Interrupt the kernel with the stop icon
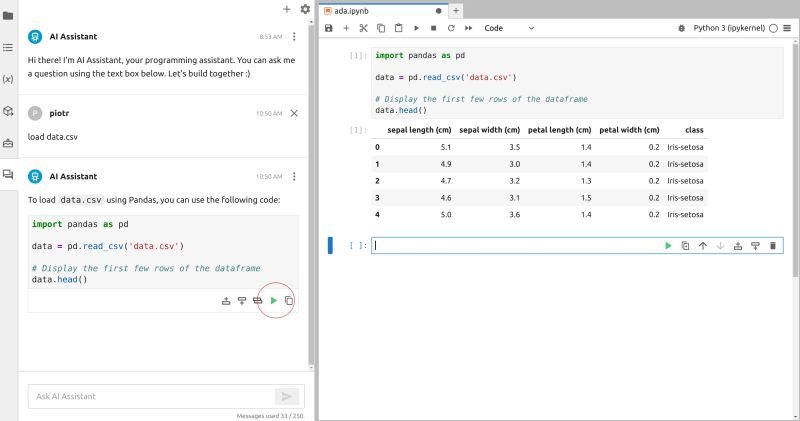The height and width of the screenshot is (421, 800). click(434, 28)
